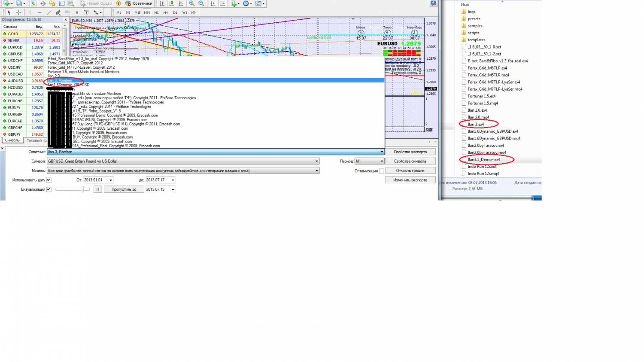Click Открыть график button
Screen dimensions: 644x362
pyautogui.click(x=410, y=171)
